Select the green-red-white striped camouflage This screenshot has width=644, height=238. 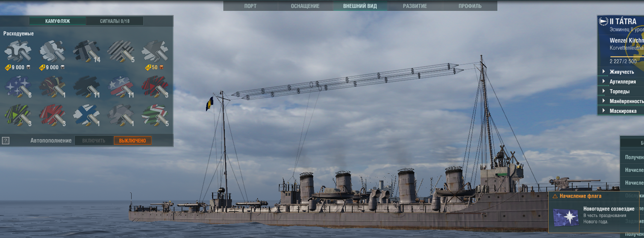pos(155,115)
